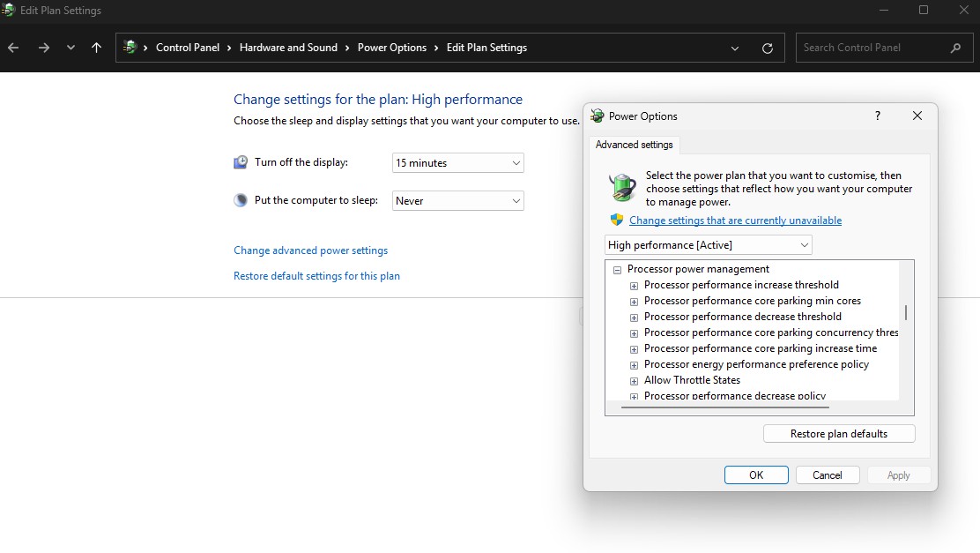Open the High performance plan dropdown

tap(708, 245)
